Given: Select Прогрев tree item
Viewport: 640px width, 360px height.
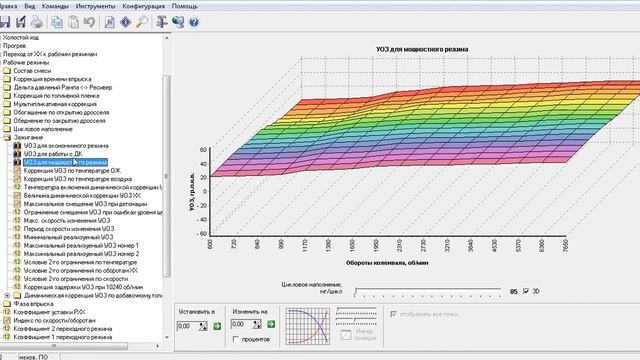Looking at the screenshot, I should (x=14, y=46).
